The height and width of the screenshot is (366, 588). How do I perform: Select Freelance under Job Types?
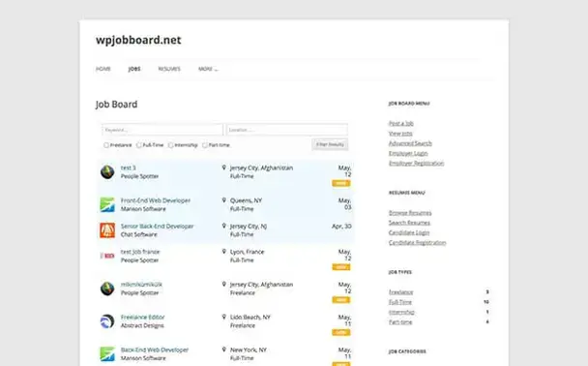401,292
